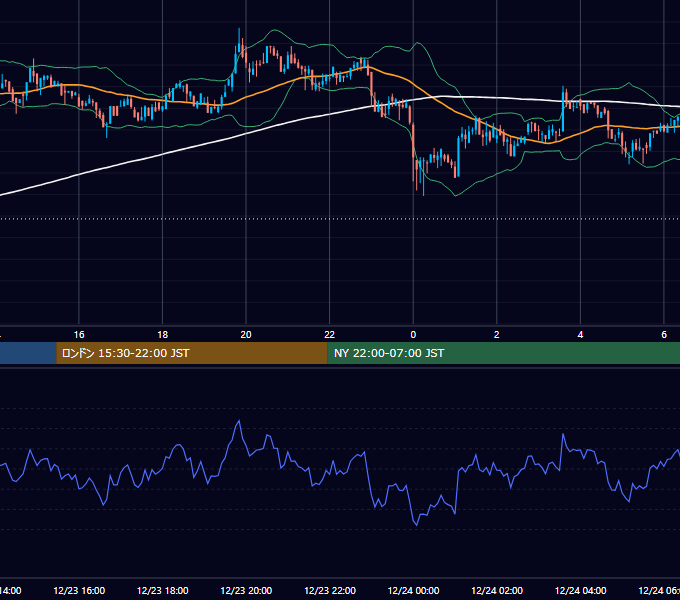Click the oscillator peak near 12/23 20:00

pyautogui.click(x=239, y=421)
